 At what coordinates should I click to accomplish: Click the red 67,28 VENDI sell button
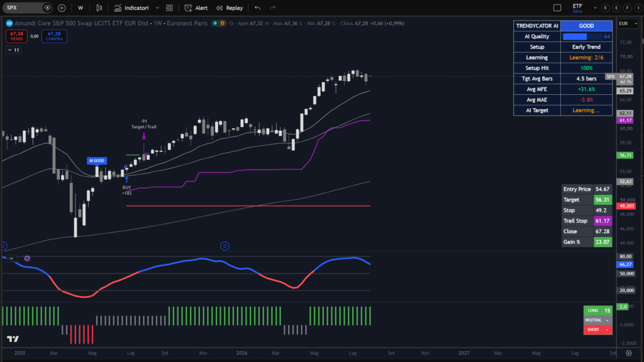(16, 36)
